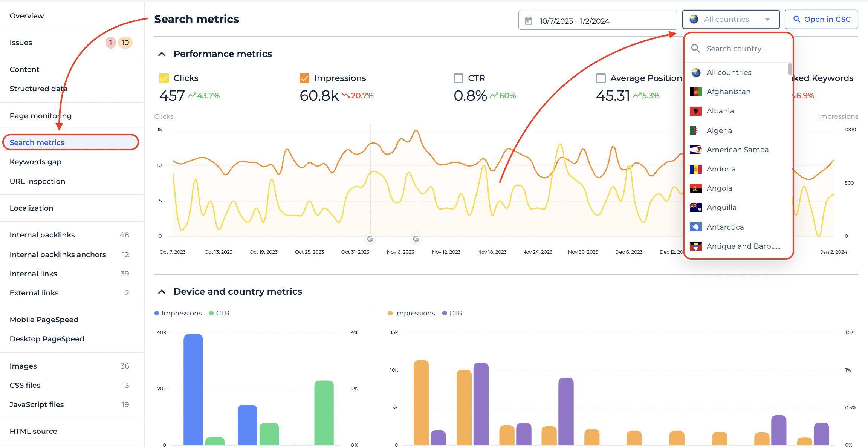This screenshot has height=447, width=868.
Task: Select Overview from sidebar menu
Action: [27, 15]
